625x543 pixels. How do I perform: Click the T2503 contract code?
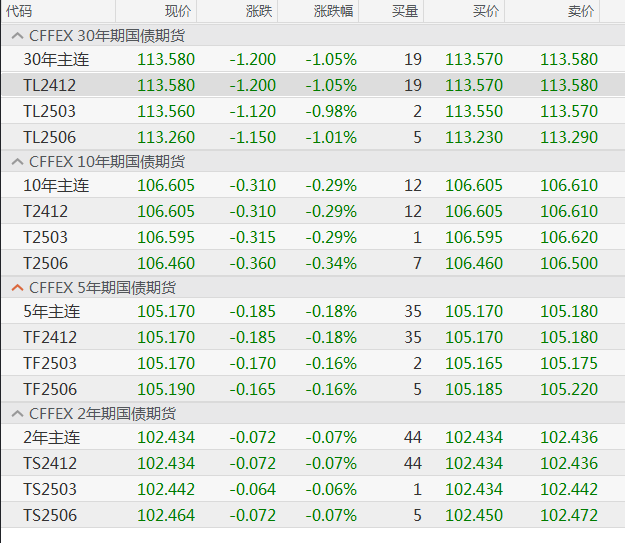tap(46, 237)
